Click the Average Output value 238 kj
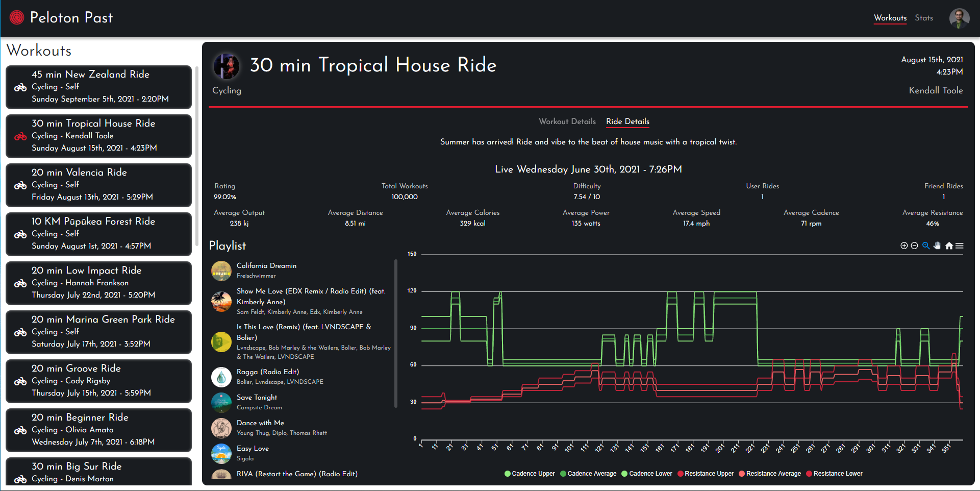 click(239, 224)
